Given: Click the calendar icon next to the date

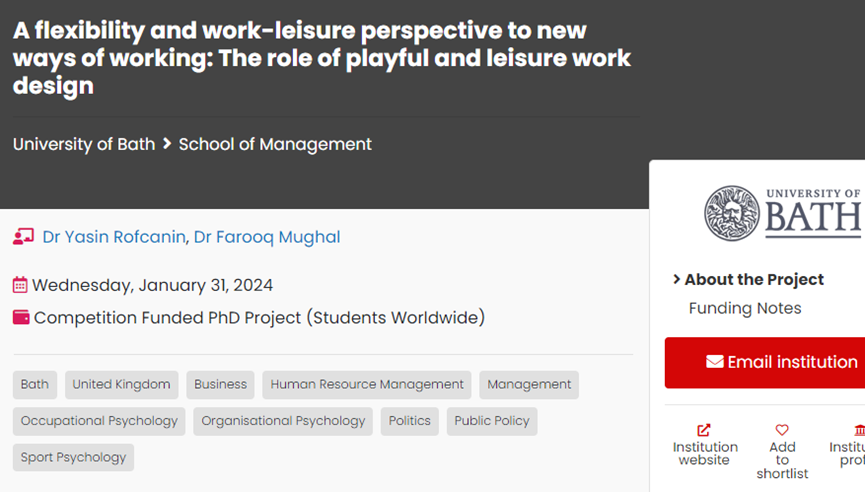Looking at the screenshot, I should pyautogui.click(x=20, y=285).
